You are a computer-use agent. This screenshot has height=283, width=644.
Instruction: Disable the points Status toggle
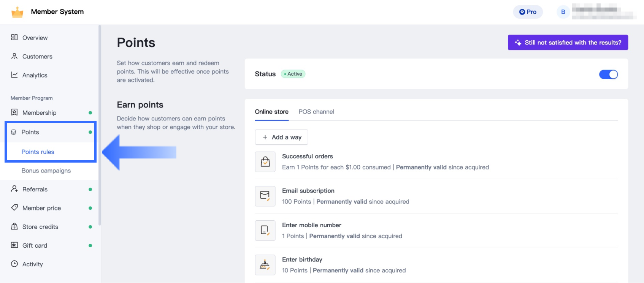coord(608,74)
